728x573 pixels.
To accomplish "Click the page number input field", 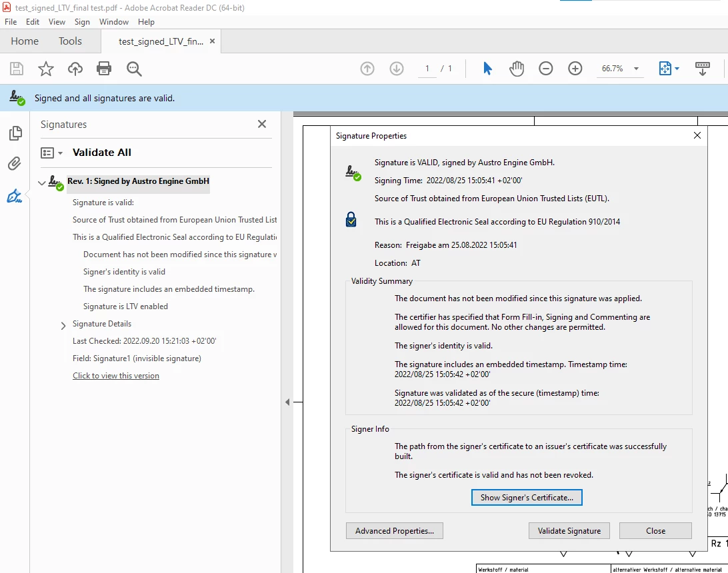I will click(427, 69).
